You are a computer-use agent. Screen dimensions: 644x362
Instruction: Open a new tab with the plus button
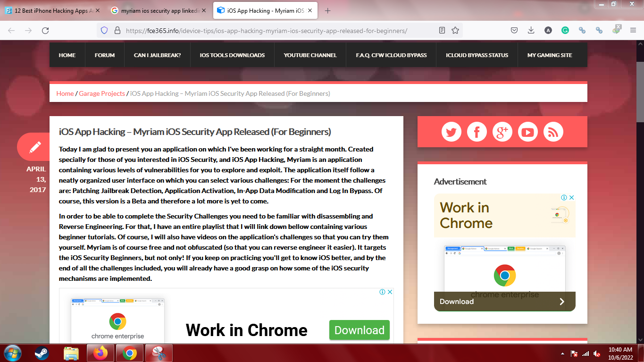tap(328, 10)
